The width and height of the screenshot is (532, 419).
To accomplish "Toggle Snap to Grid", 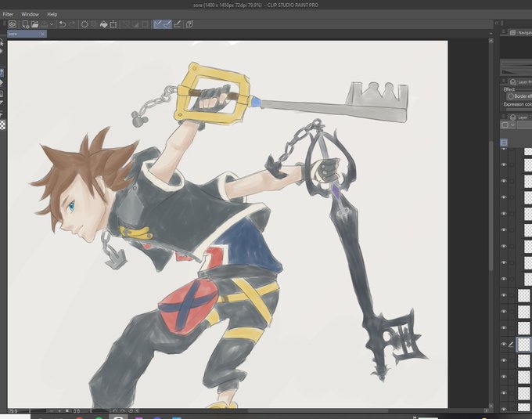I will click(177, 24).
